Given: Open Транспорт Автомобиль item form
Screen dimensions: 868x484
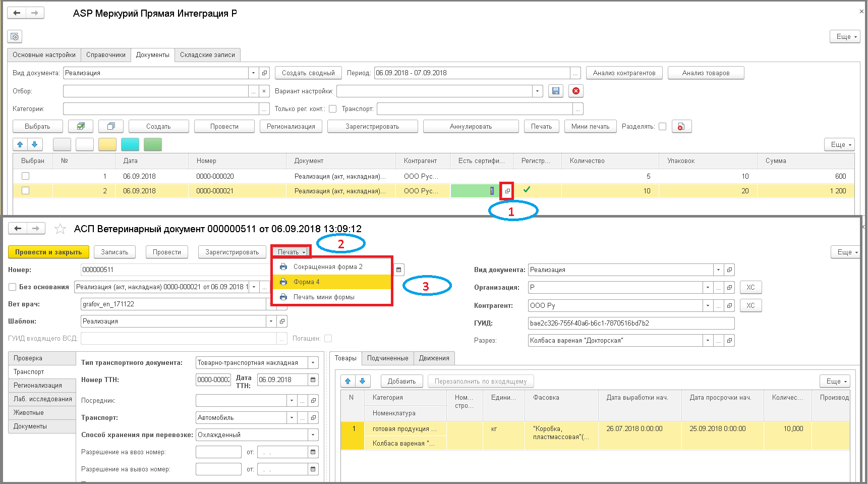Looking at the screenshot, I should click(313, 417).
